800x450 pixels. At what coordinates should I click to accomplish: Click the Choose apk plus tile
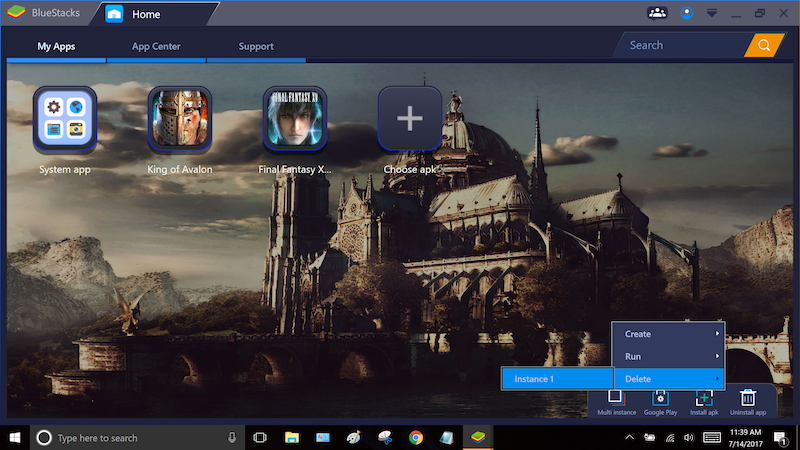[x=410, y=118]
